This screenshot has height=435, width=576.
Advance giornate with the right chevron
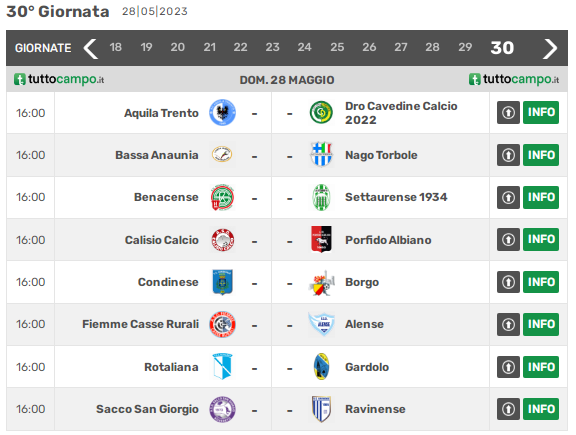[550, 48]
